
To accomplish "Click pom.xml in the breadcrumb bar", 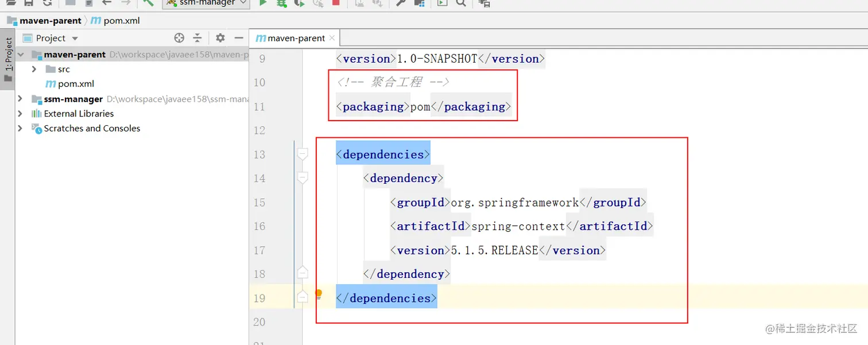I will coord(115,21).
